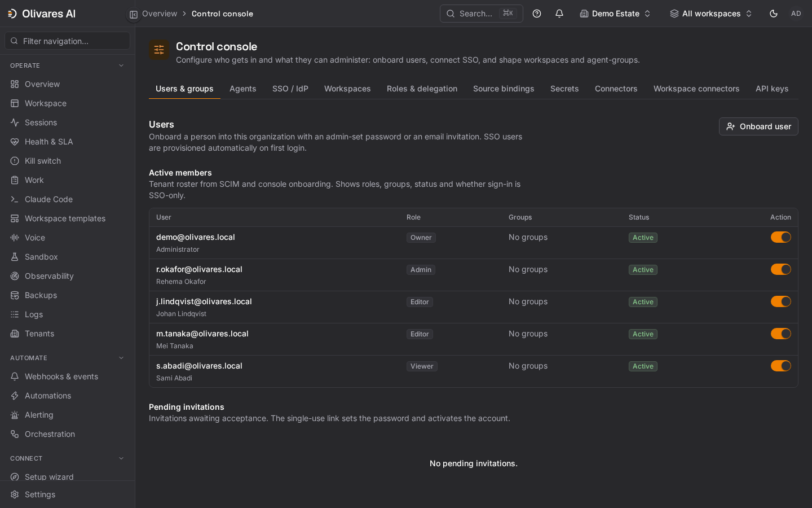The width and height of the screenshot is (812, 508).
Task: Click the Observability icon
Action: point(15,276)
